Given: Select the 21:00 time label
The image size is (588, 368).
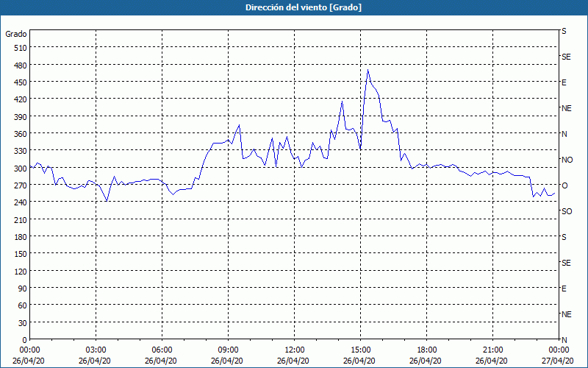Looking at the screenshot, I should click(492, 350).
